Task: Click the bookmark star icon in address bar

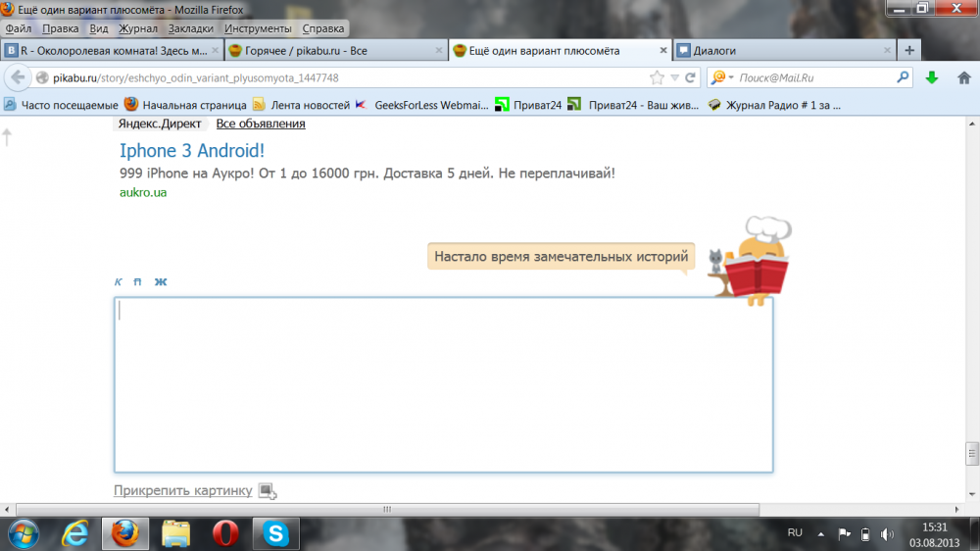Action: tap(657, 77)
